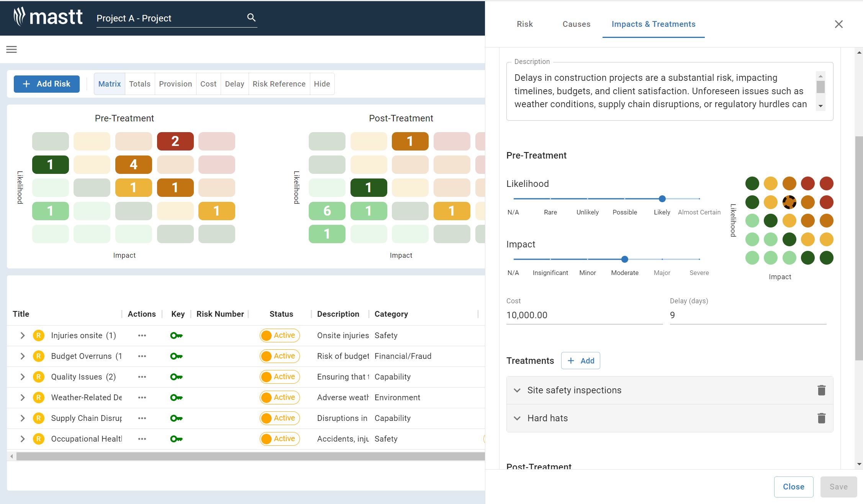Screen dimensions: 863x504
Task: Collapse the Hard hats treatment
Action: pyautogui.click(x=517, y=418)
